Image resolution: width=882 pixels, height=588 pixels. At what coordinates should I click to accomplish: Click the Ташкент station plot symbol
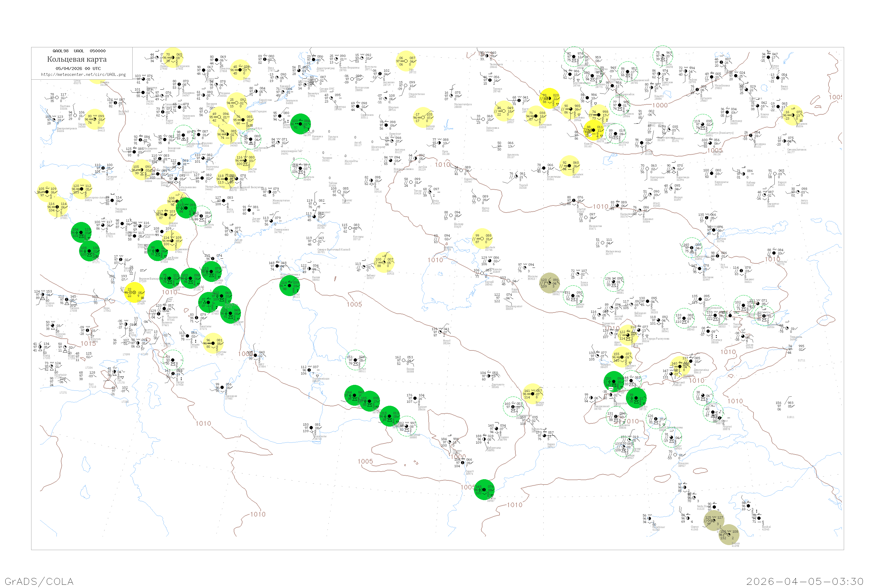(x=622, y=358)
